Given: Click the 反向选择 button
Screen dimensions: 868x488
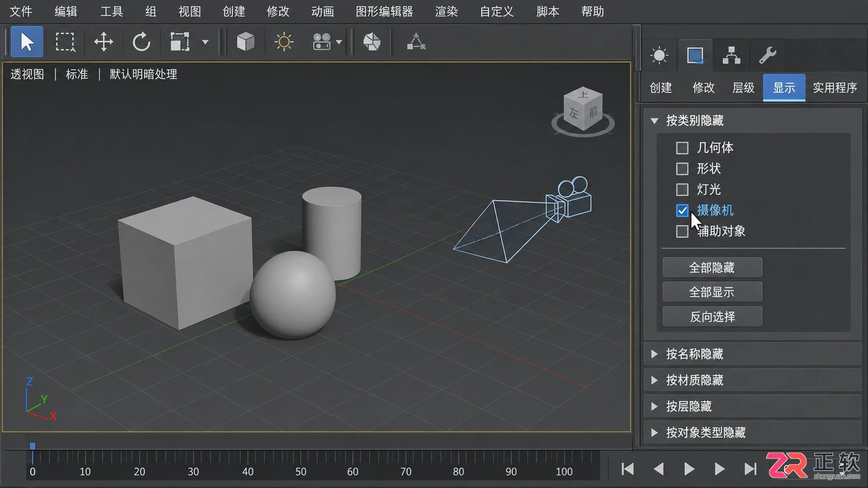Looking at the screenshot, I should click(x=712, y=316).
